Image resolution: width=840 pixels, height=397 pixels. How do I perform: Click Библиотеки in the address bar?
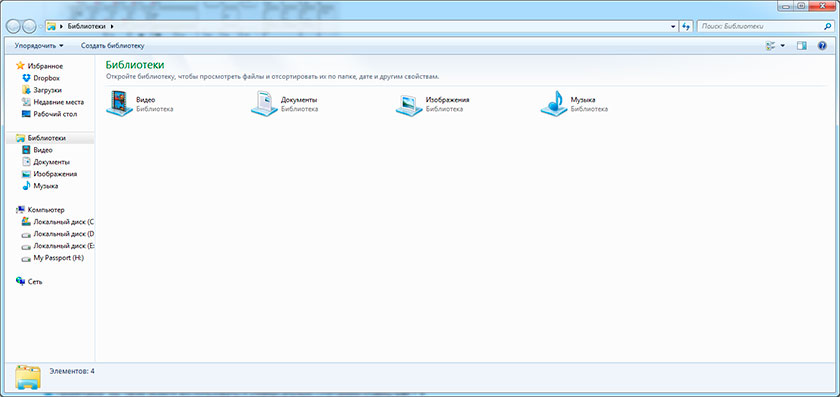pyautogui.click(x=87, y=26)
